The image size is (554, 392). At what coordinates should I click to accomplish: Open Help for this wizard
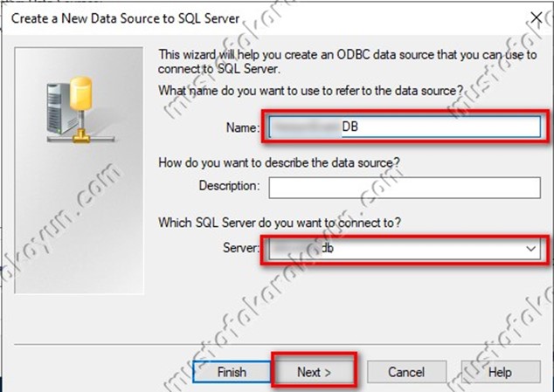[501, 372]
